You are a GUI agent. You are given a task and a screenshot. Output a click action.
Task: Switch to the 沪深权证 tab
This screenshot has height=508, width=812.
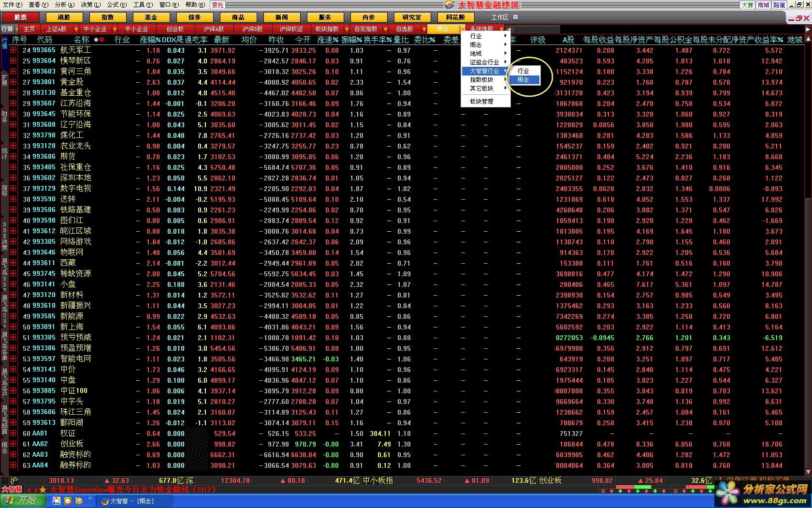coord(291,29)
